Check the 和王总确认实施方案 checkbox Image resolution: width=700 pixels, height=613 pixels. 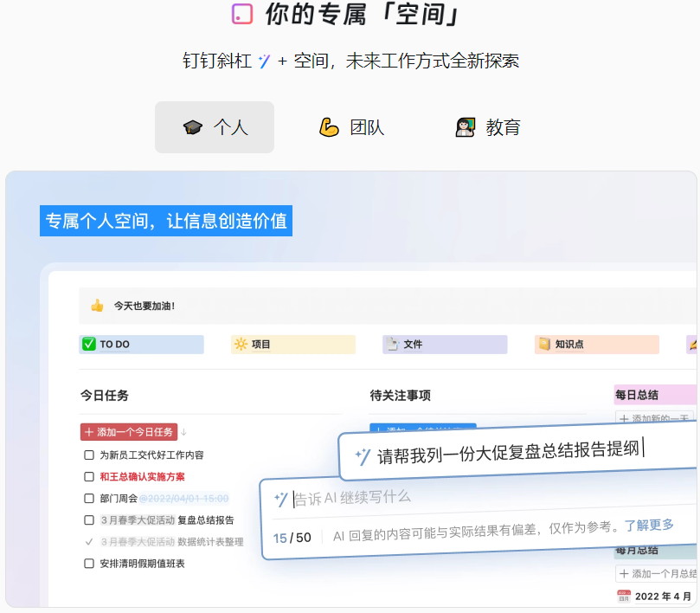(x=89, y=477)
